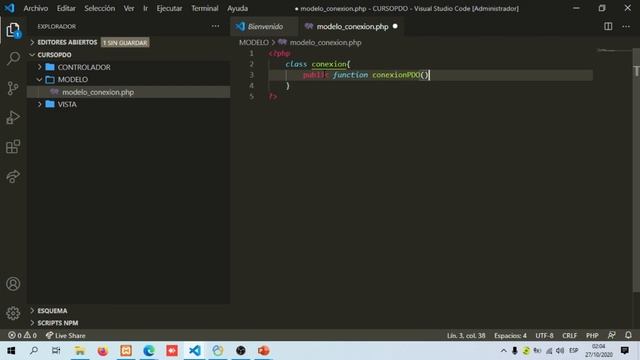The height and width of the screenshot is (360, 640).
Task: Open input language ESP indicator
Action: click(573, 351)
